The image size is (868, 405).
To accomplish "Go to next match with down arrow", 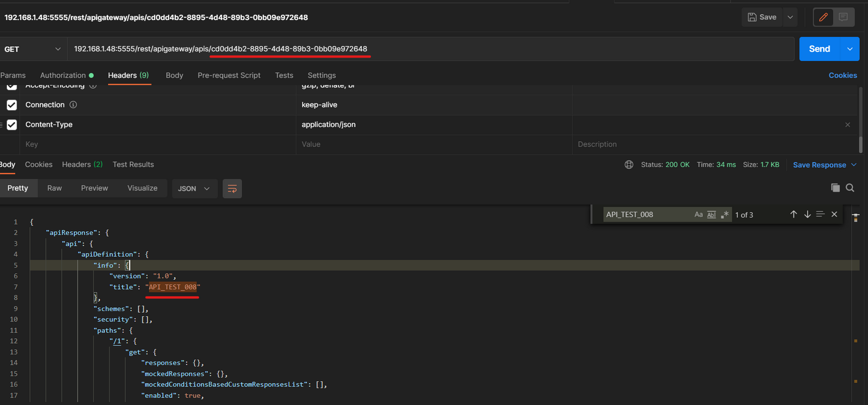I will pos(807,214).
